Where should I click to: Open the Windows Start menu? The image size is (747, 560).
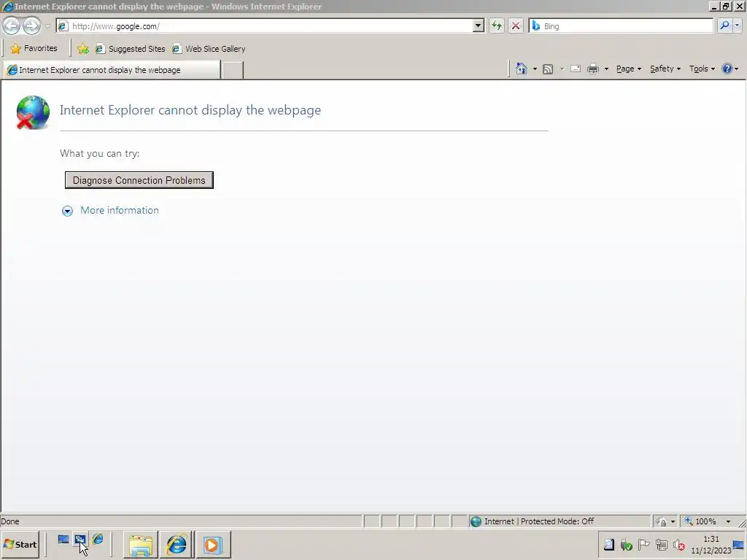click(20, 544)
